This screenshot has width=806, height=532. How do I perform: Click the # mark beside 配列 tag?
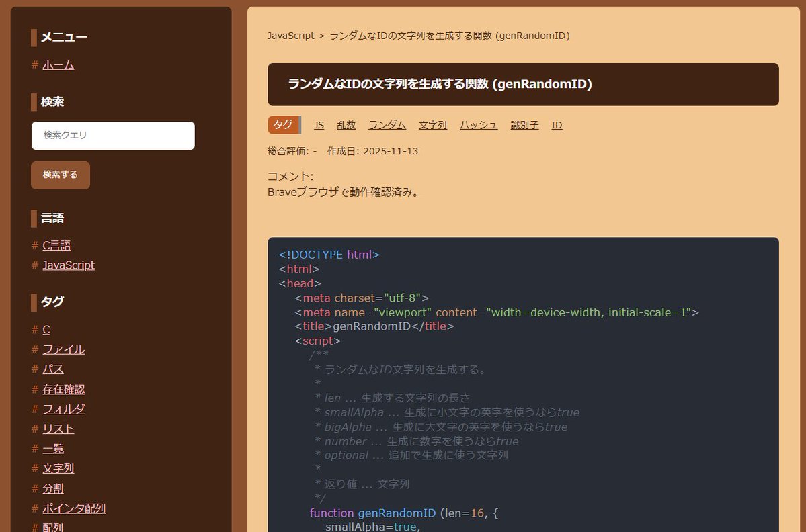tap(35, 528)
